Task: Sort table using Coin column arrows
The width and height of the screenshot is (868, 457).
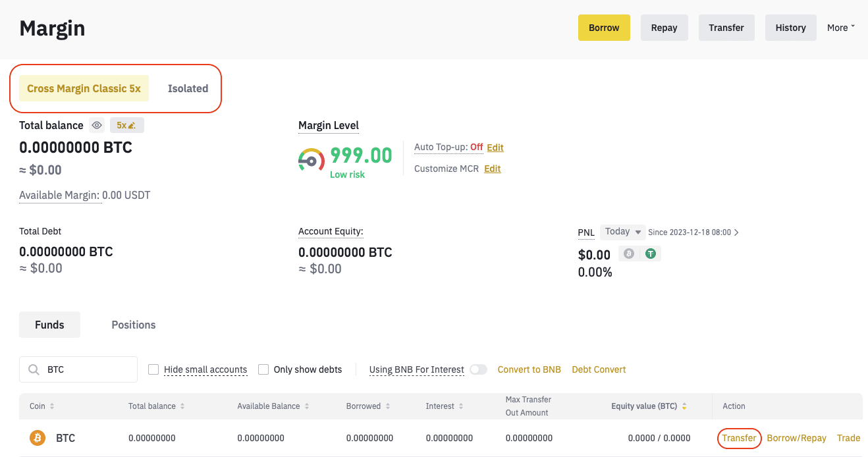Action: point(52,406)
